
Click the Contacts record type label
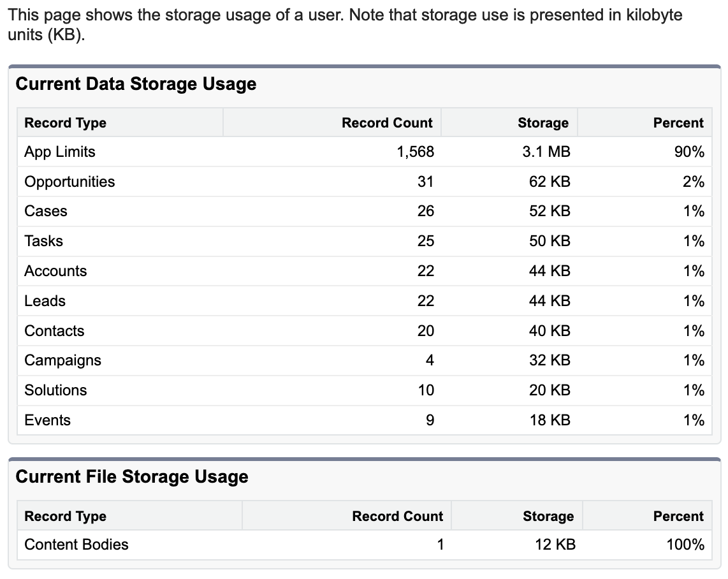coord(54,331)
